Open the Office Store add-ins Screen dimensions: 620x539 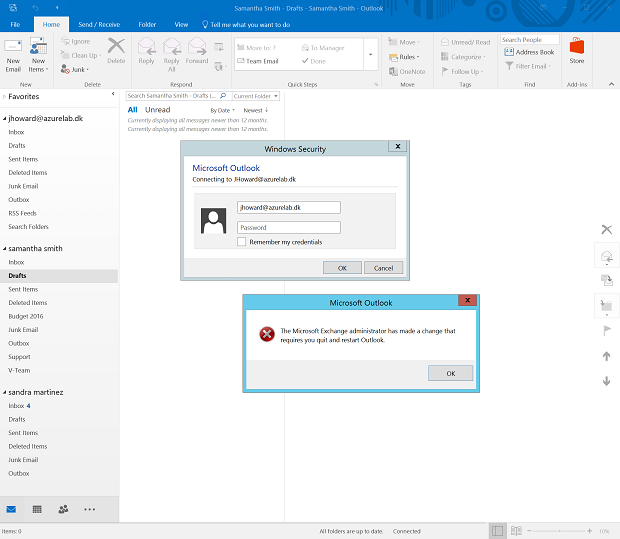577,51
